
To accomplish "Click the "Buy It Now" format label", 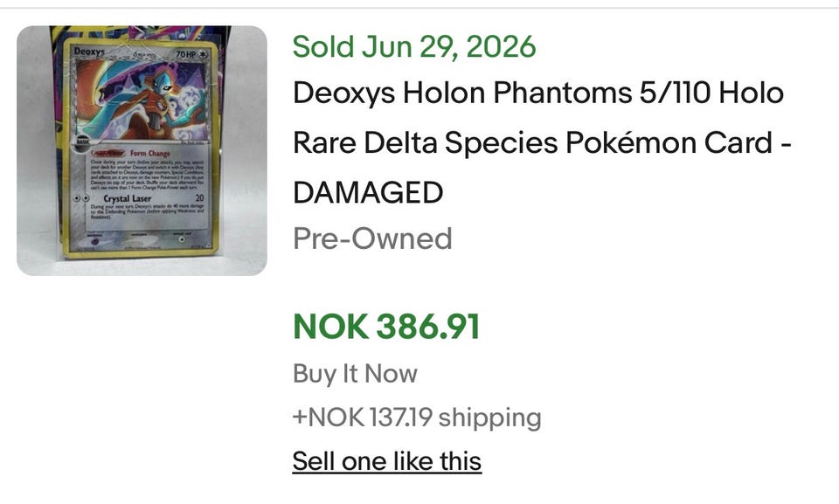I will click(x=355, y=374).
